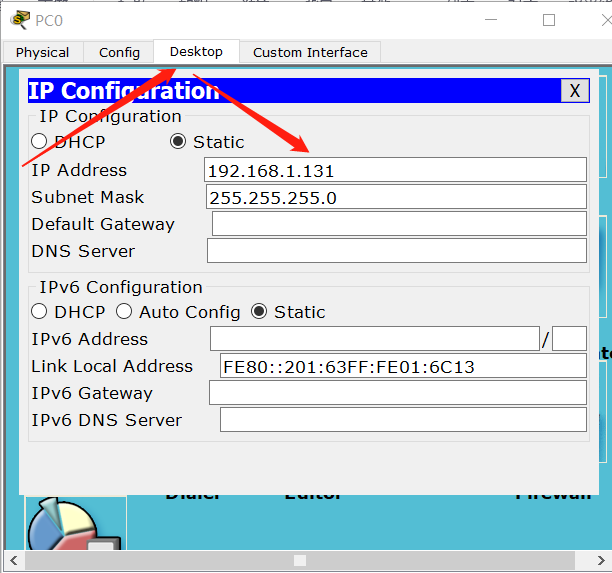Click the IPv6 prefix length box
Screen dimensions: 612x573
(x=569, y=339)
